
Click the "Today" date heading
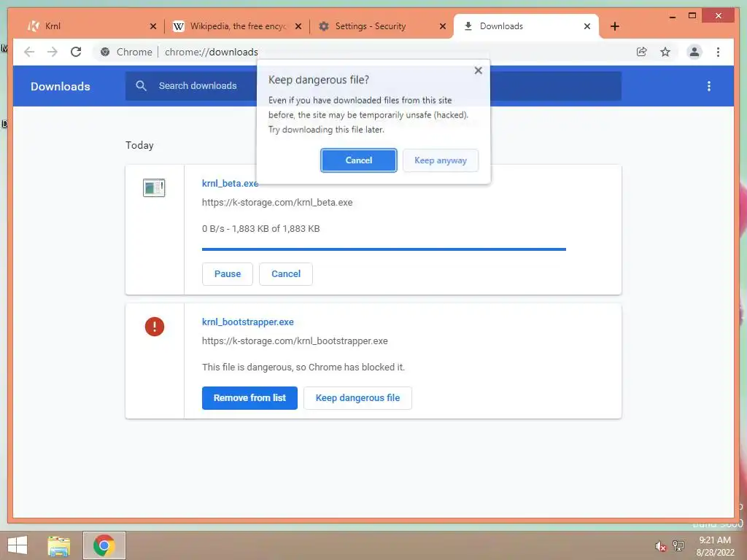click(139, 145)
